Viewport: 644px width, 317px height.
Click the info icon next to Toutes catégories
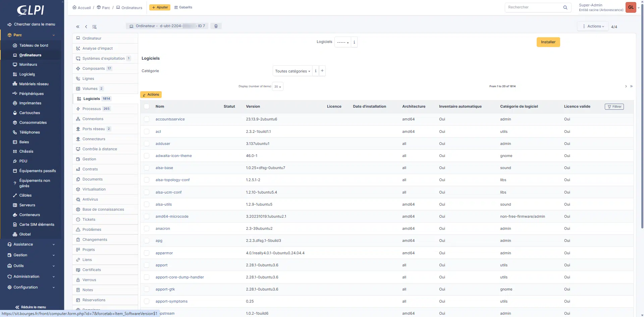(x=316, y=71)
